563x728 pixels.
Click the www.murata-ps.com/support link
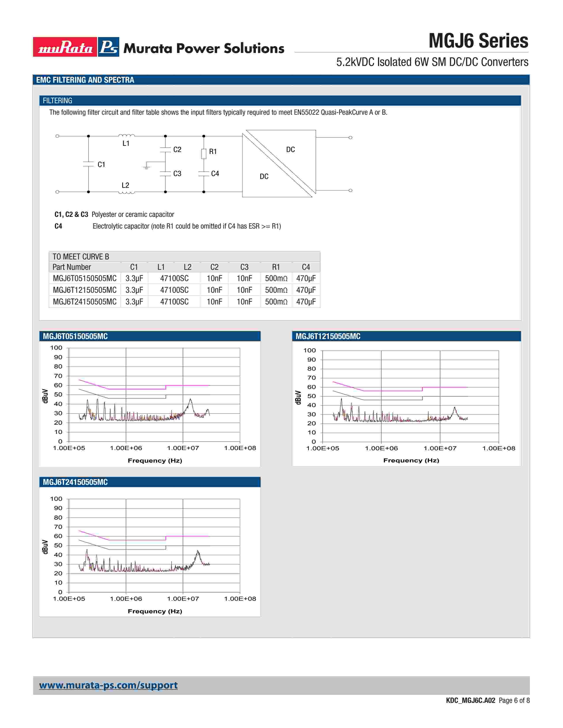click(108, 685)
